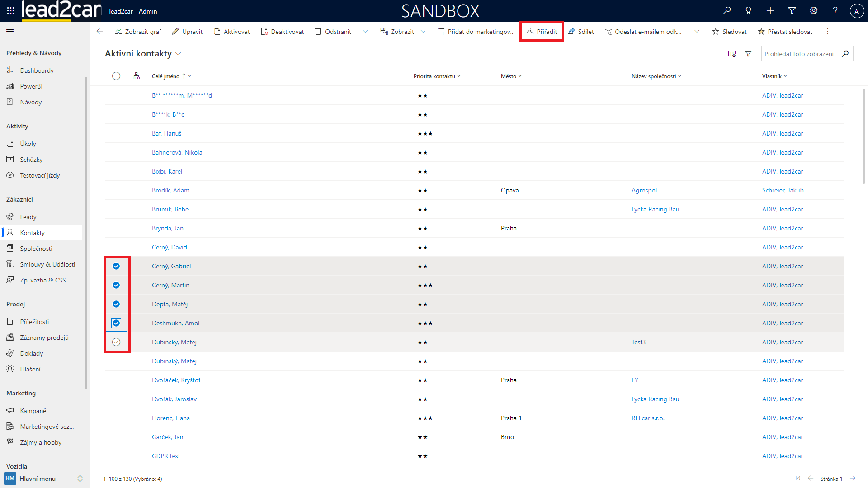Click the Prohledat toto zobrazení search field
This screenshot has width=868, height=488.
[x=799, y=54]
